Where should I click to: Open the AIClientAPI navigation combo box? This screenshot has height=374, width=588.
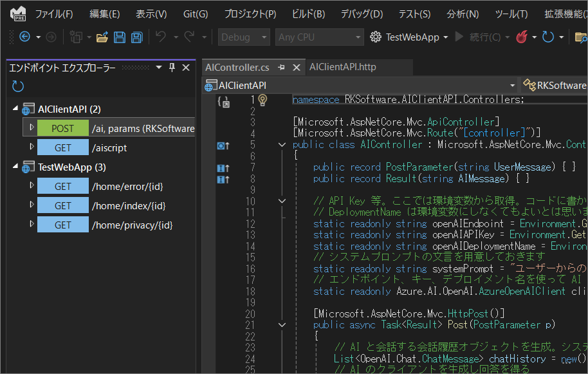point(361,85)
